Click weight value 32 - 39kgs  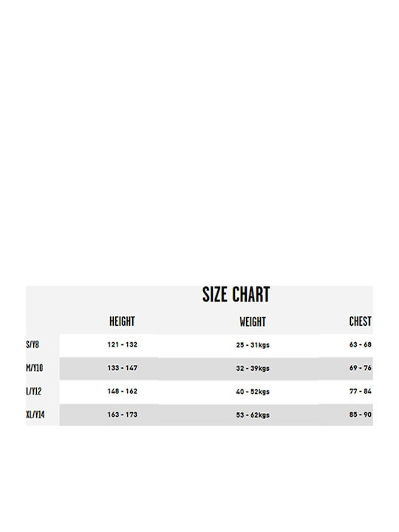point(253,369)
